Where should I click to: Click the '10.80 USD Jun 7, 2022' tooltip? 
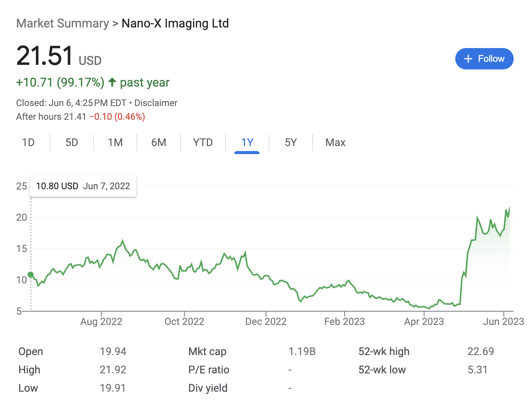[x=83, y=186]
